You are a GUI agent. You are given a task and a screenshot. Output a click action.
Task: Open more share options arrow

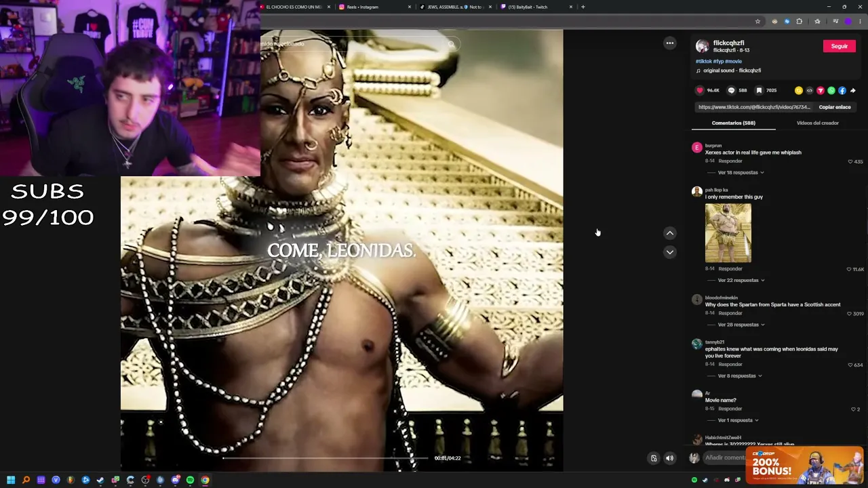point(853,90)
